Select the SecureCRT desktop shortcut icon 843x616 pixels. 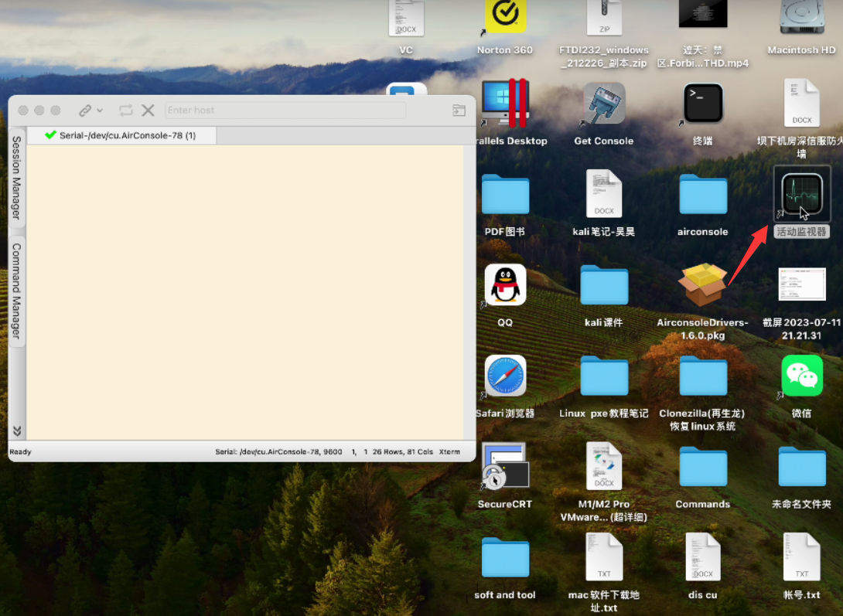505,465
